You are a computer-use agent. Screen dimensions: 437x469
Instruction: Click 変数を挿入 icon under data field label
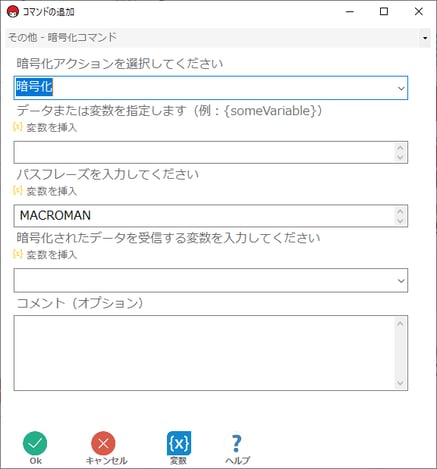(17, 127)
